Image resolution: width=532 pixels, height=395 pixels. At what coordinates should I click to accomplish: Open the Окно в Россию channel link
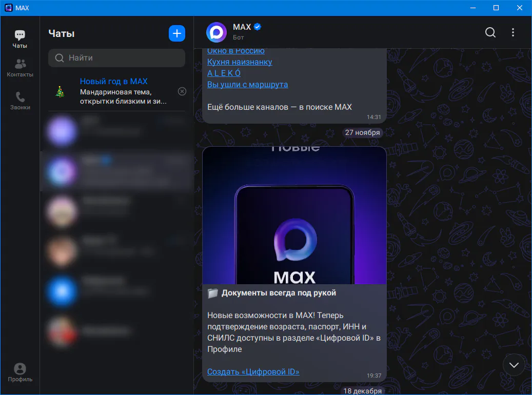click(236, 51)
